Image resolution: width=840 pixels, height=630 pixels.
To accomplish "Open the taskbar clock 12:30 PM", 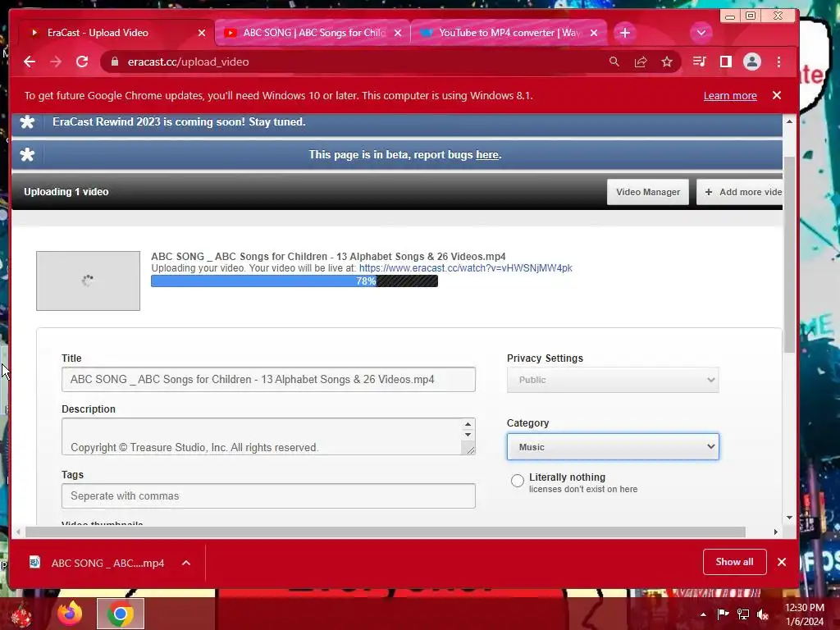I will tap(805, 614).
